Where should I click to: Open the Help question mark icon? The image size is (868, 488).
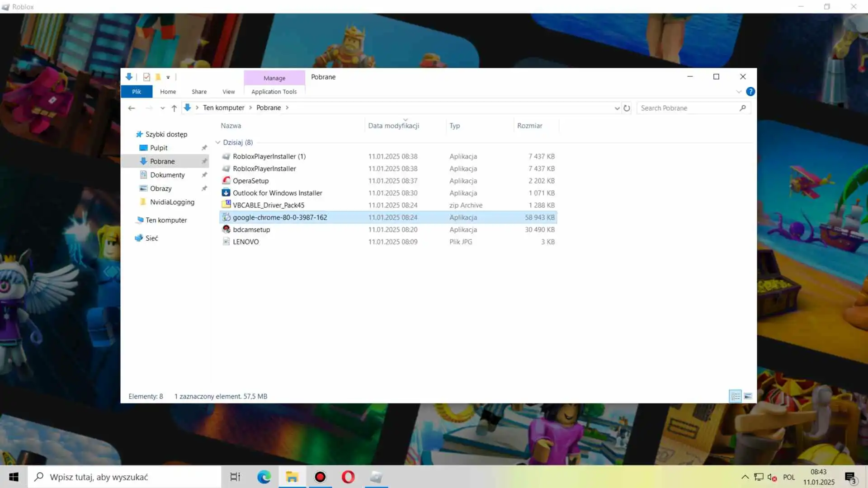(750, 92)
